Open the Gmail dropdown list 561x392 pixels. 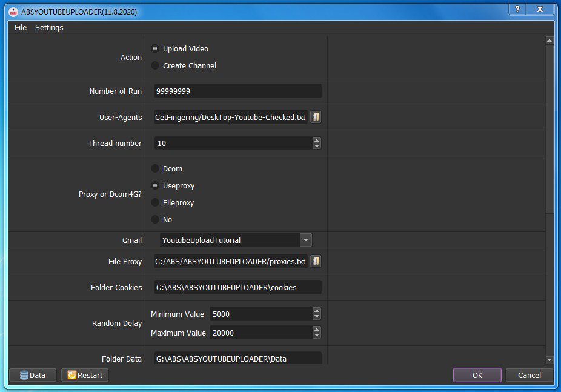tap(306, 240)
